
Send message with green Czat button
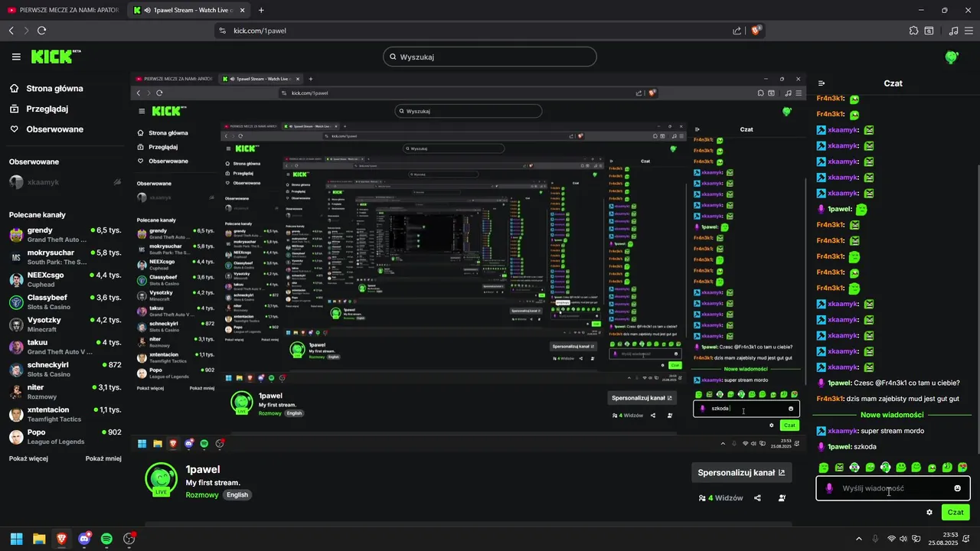(955, 512)
